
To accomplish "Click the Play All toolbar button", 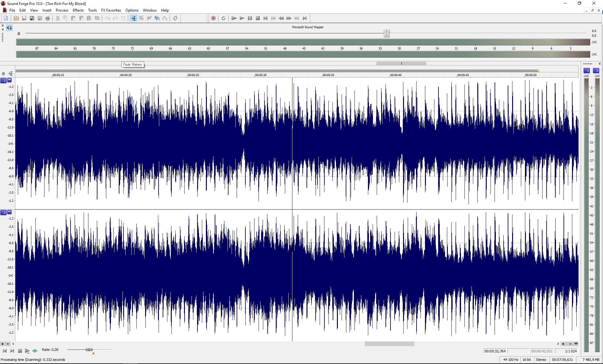I will click(x=234, y=18).
